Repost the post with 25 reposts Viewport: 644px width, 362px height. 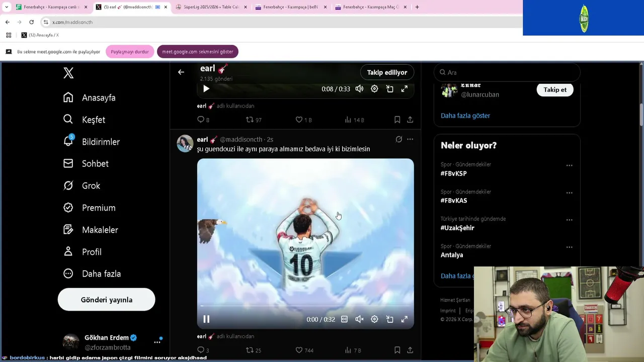[253, 350]
